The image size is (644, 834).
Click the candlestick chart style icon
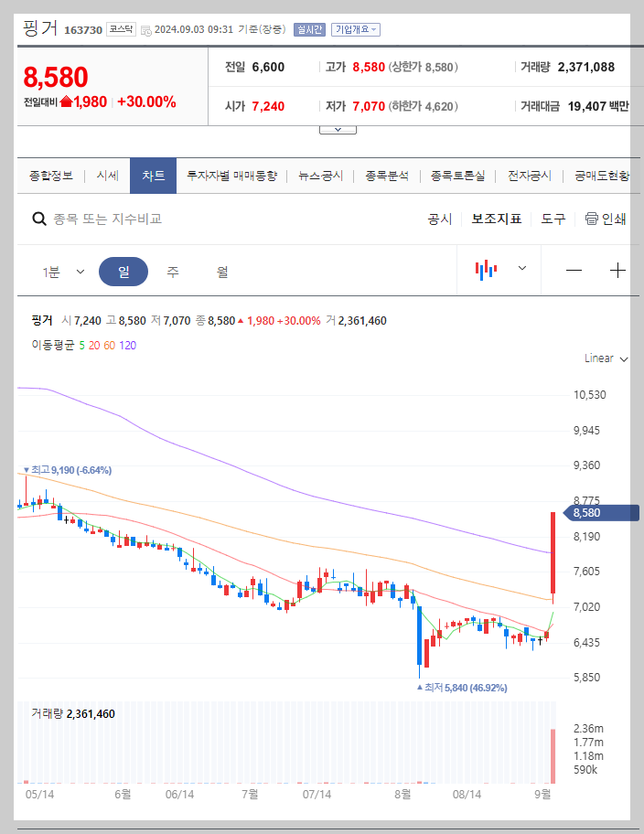coord(485,271)
